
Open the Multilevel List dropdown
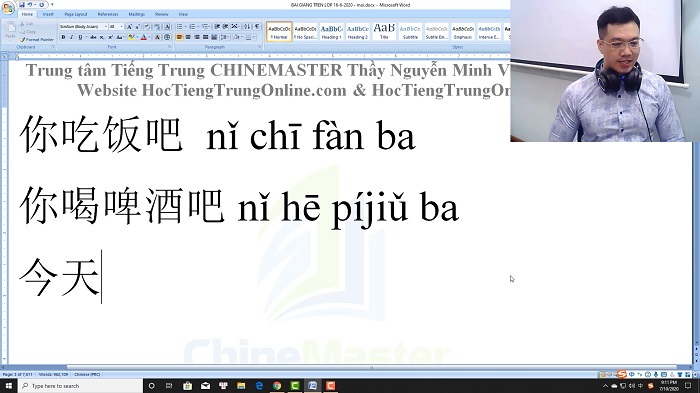coord(205,27)
